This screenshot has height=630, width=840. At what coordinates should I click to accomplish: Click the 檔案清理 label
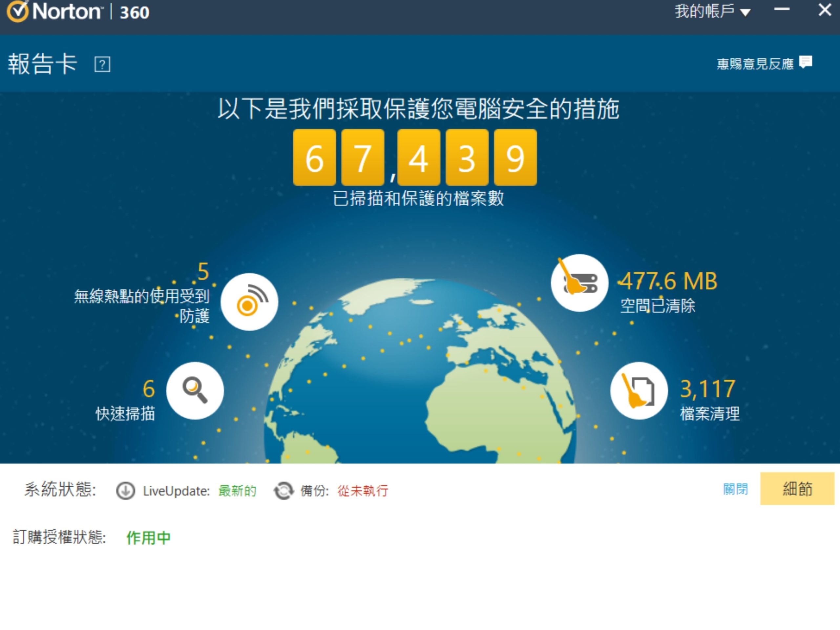(710, 413)
